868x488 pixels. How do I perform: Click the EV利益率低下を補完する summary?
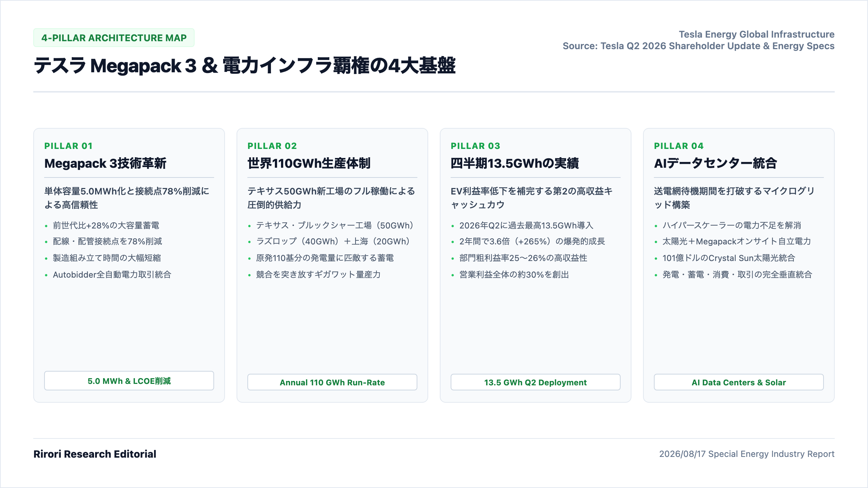point(532,198)
